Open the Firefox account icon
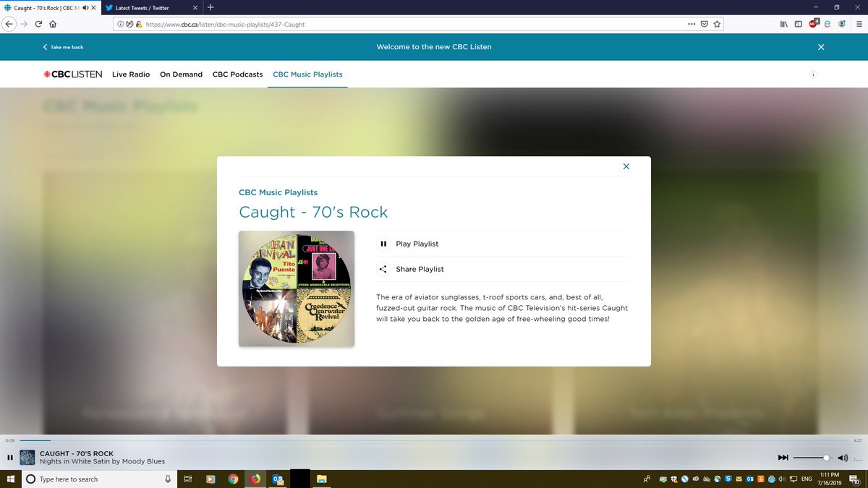Screen dimensions: 868x488 click(842, 24)
